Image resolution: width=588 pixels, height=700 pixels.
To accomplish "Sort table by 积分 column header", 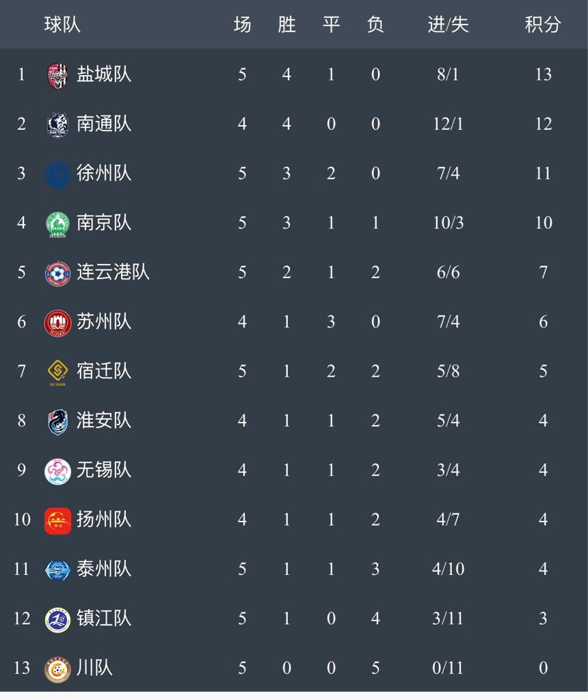I will pos(542,25).
